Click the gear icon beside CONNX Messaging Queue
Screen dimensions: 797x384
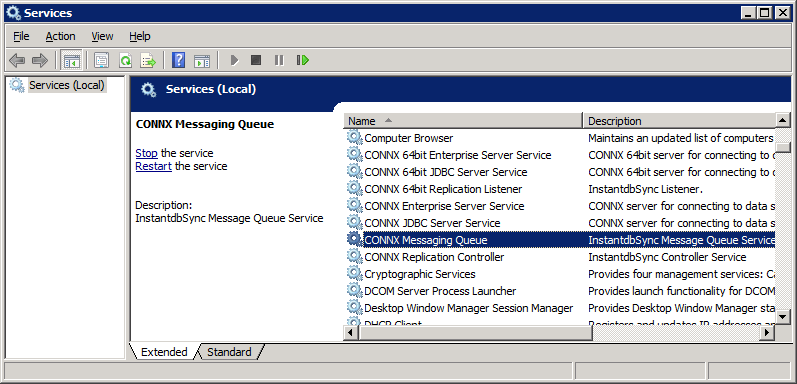coord(354,240)
